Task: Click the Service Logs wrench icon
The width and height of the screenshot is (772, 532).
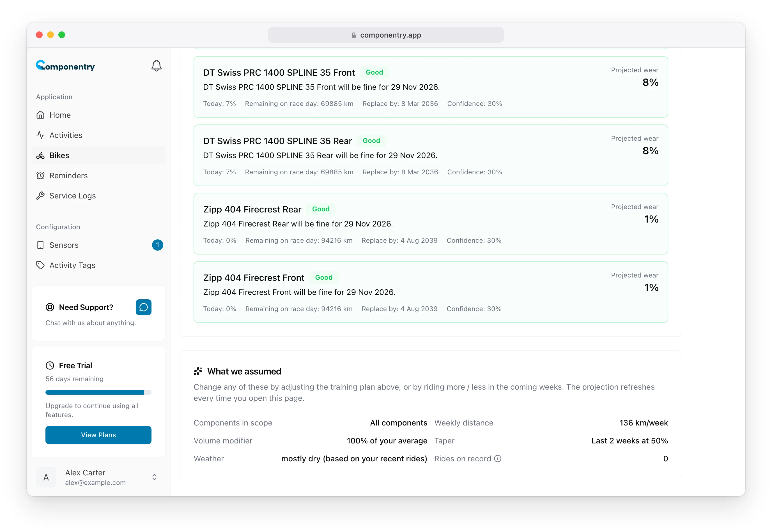Action: point(40,196)
